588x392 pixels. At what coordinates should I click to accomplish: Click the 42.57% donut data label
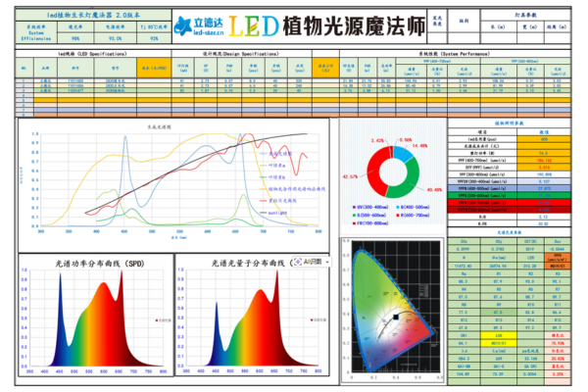click(x=350, y=176)
